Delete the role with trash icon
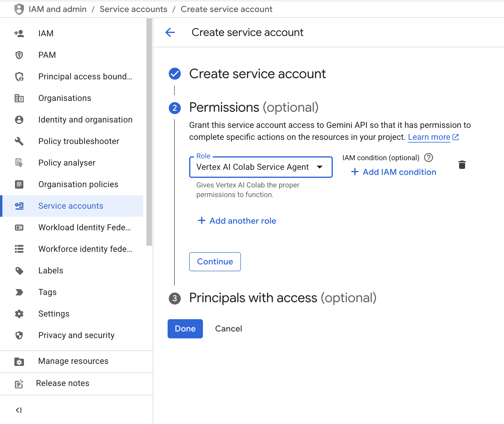This screenshot has width=504, height=424. coord(462,165)
